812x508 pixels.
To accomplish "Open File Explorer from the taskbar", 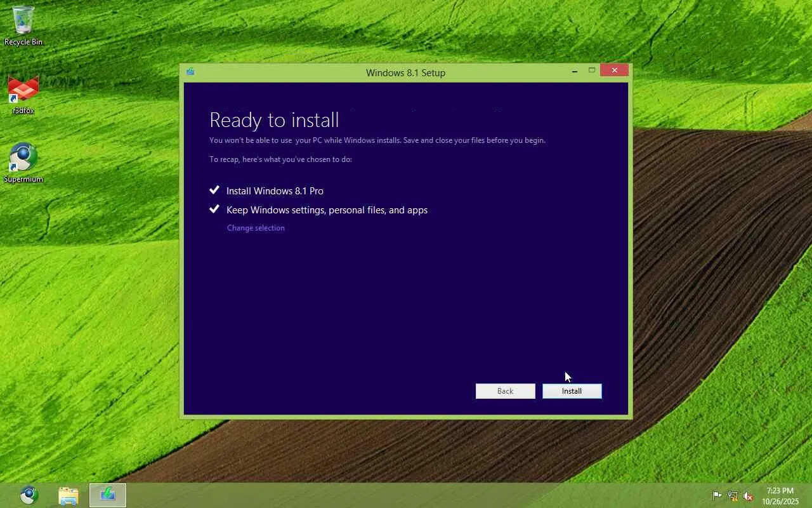I will coord(69,495).
